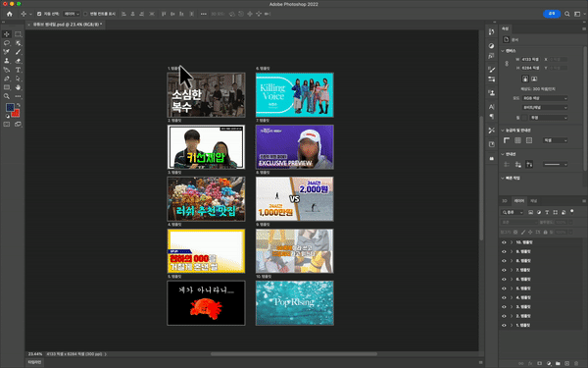Filter layers by type (T) icon
The image size is (588, 368).
click(x=547, y=213)
